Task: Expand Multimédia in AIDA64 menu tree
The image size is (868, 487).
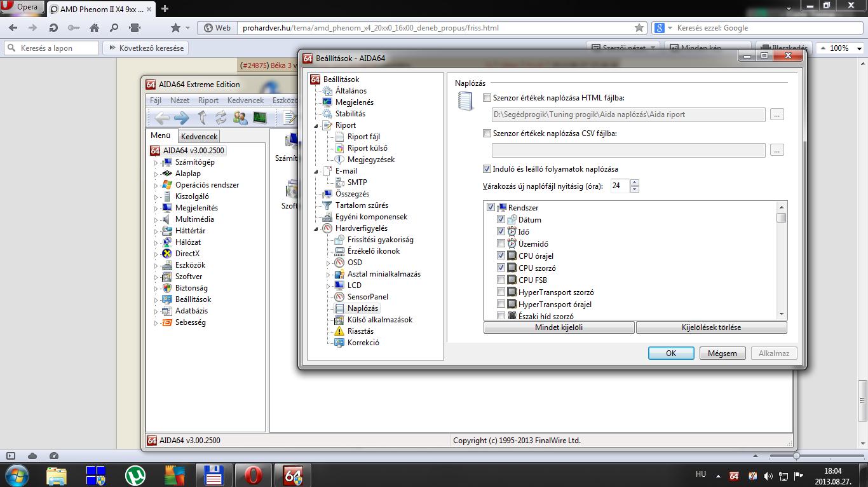Action: click(156, 219)
